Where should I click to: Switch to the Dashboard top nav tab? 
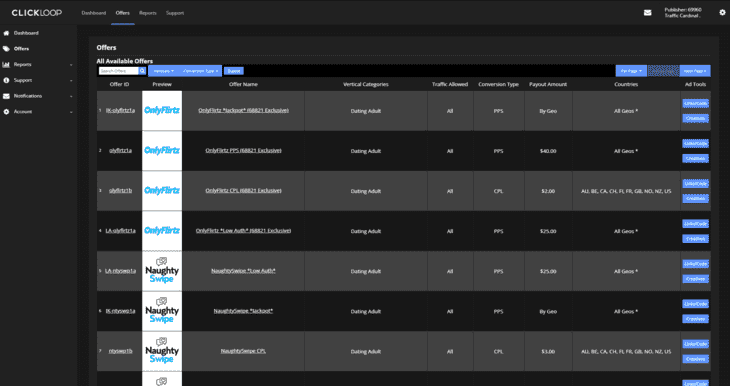point(94,13)
